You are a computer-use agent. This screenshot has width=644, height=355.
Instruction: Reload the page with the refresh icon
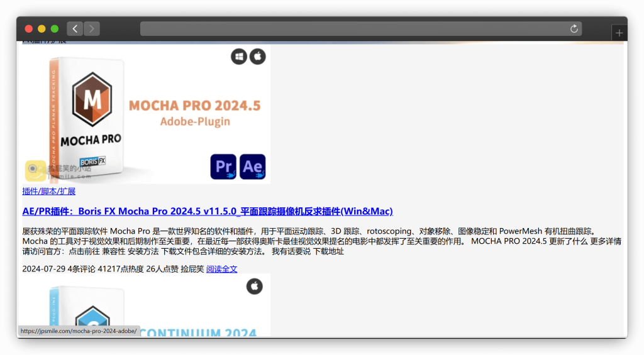[x=574, y=29]
